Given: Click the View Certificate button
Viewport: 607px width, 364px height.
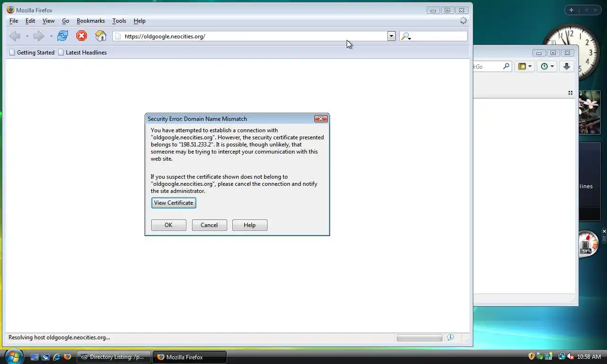Looking at the screenshot, I should tap(174, 203).
